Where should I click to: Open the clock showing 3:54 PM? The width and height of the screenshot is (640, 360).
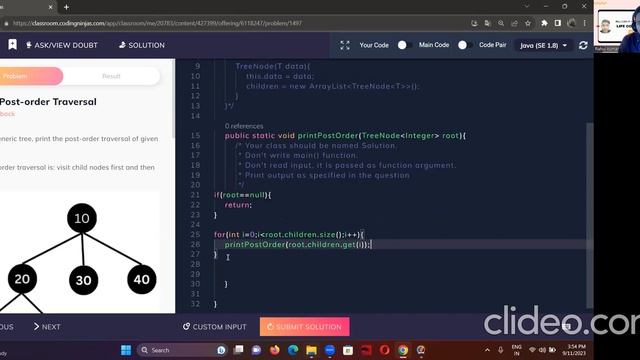pyautogui.click(x=575, y=350)
